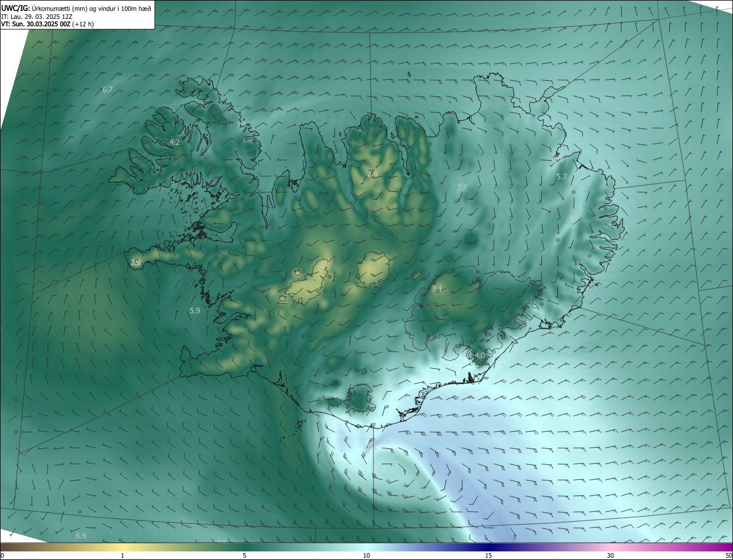Select the "VT: Sun. 30.03.2025 00Z" valid-time line
Viewport: 733px width, 560px height.
[x=48, y=24]
